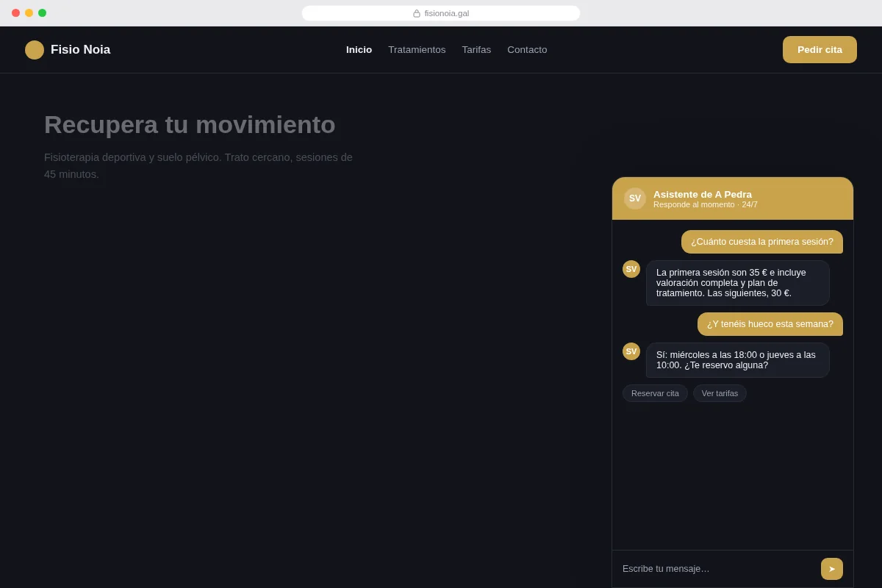The width and height of the screenshot is (882, 588).
Task: Open the Inicio nav item
Action: tap(359, 50)
